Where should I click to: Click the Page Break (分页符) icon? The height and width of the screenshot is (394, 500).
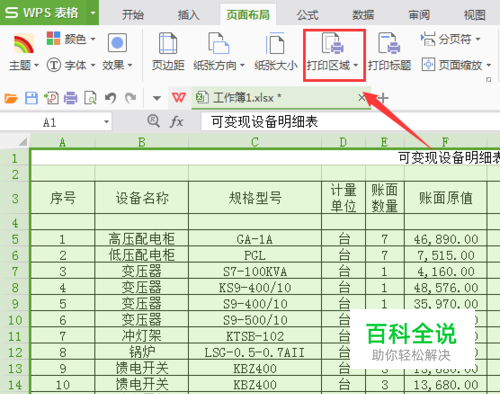(x=428, y=39)
